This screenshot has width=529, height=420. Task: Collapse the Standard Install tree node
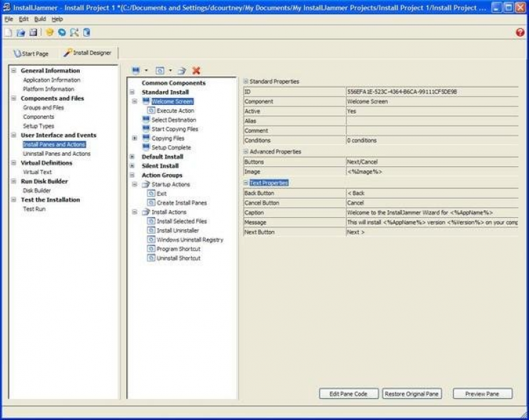(x=133, y=92)
